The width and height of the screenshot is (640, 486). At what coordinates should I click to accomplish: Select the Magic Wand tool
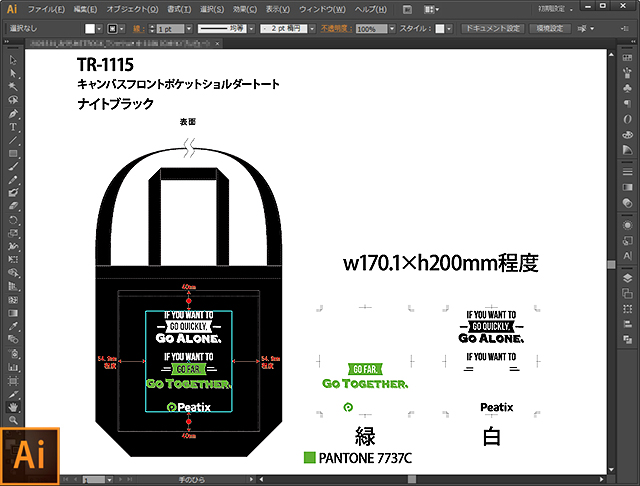coord(14,87)
